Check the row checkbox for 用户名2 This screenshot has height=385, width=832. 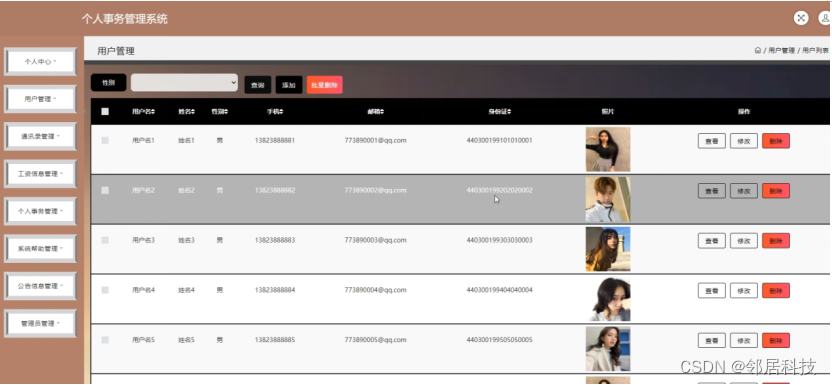(x=105, y=190)
